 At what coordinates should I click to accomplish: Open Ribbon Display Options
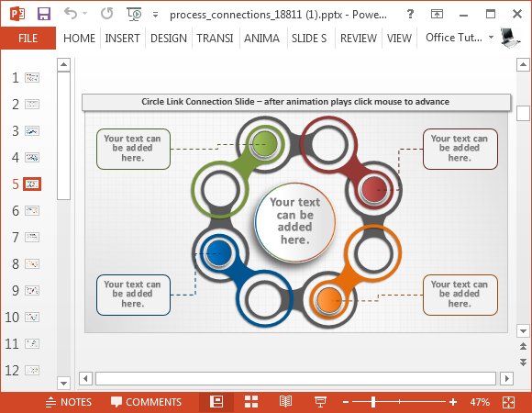tap(437, 14)
